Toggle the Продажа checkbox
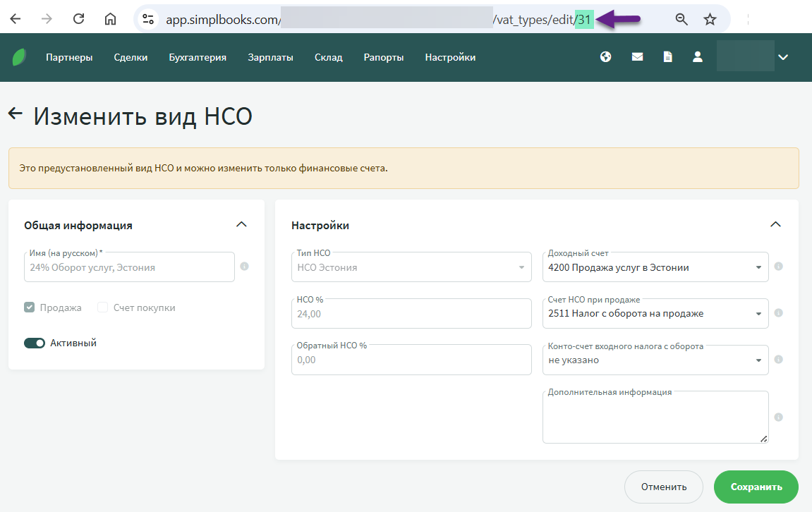 point(30,307)
